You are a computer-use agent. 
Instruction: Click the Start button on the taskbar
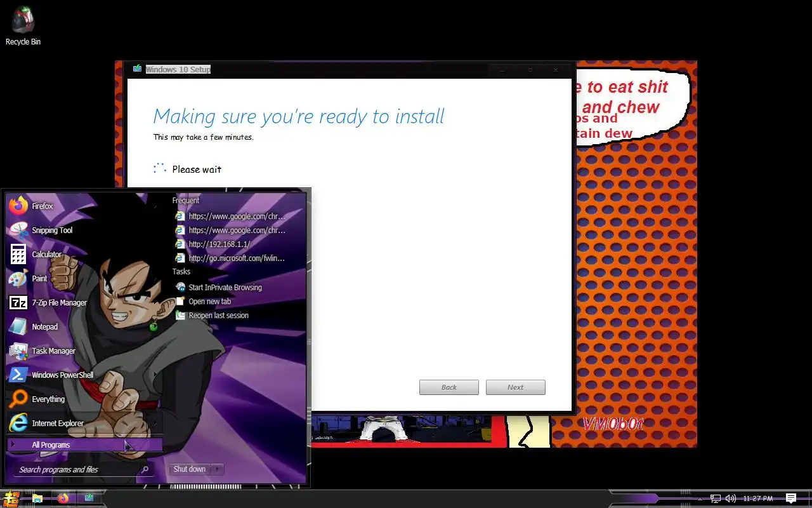click(x=11, y=498)
